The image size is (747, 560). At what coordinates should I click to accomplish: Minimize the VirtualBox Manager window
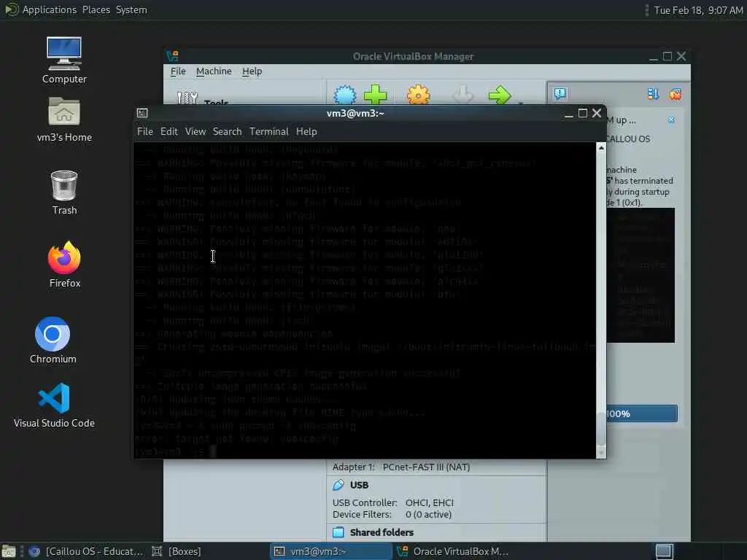(654, 57)
